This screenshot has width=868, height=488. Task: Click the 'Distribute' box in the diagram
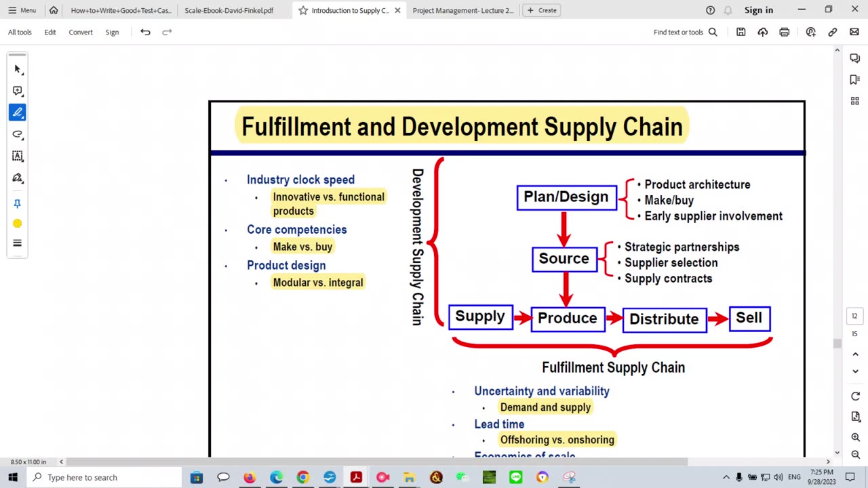(664, 319)
